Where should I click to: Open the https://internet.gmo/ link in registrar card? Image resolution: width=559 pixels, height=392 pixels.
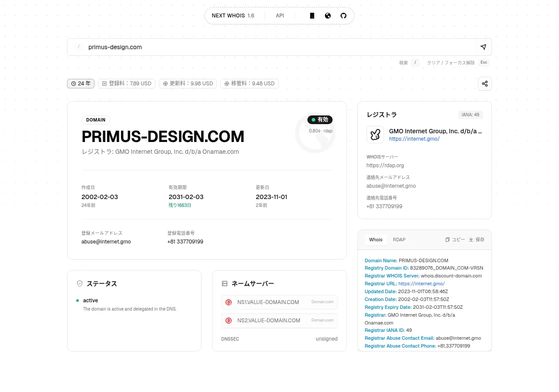pyautogui.click(x=414, y=139)
